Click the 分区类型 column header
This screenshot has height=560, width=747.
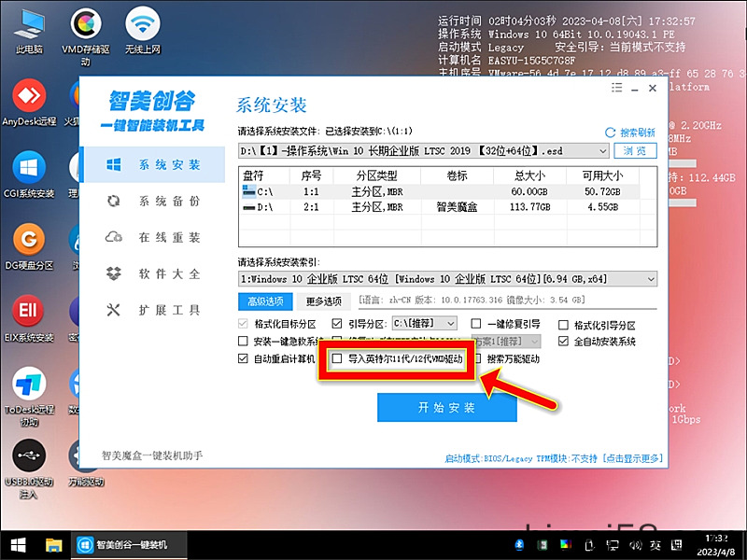click(376, 176)
